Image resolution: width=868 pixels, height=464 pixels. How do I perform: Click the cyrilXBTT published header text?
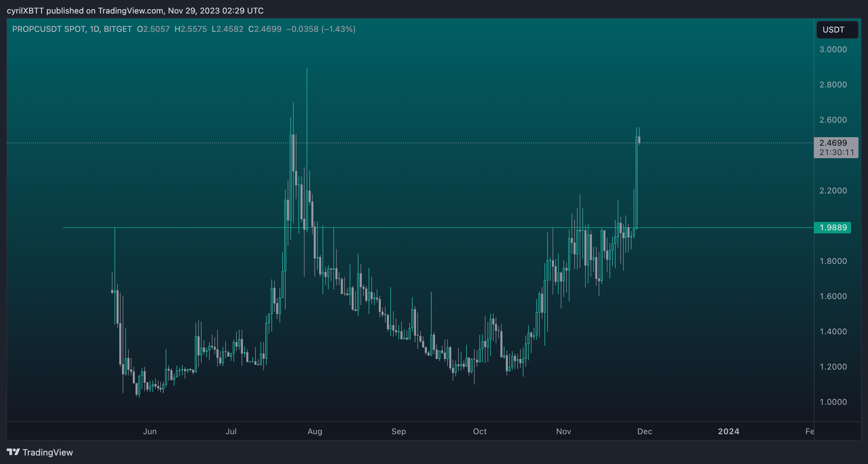coord(135,11)
